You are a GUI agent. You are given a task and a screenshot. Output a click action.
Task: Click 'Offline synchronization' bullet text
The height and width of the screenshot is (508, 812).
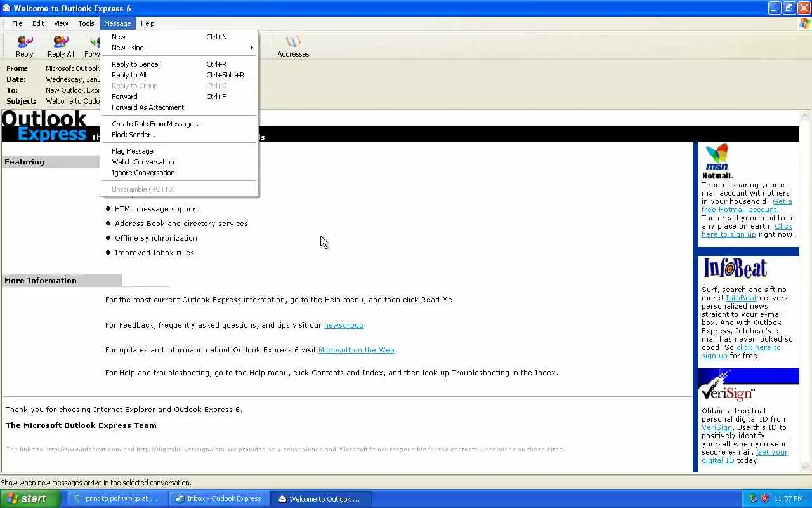pyautogui.click(x=156, y=238)
